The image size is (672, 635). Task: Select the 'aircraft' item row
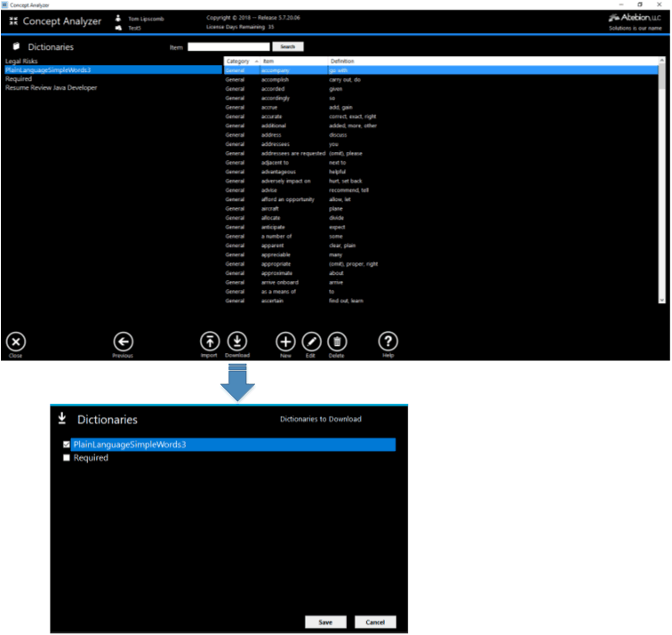[x=441, y=209]
